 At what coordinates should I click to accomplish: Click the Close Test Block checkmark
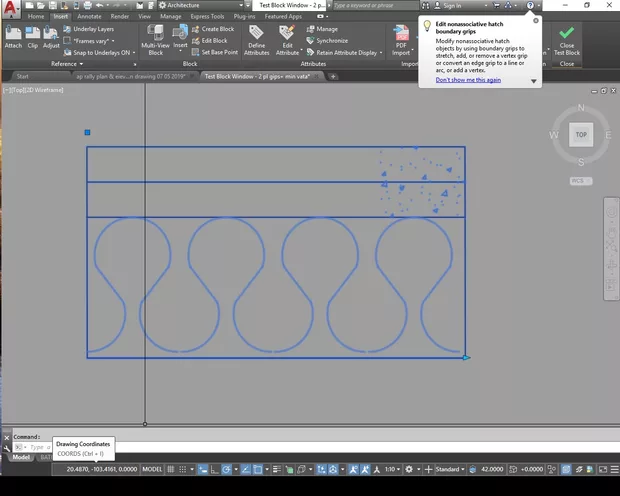coord(567,34)
